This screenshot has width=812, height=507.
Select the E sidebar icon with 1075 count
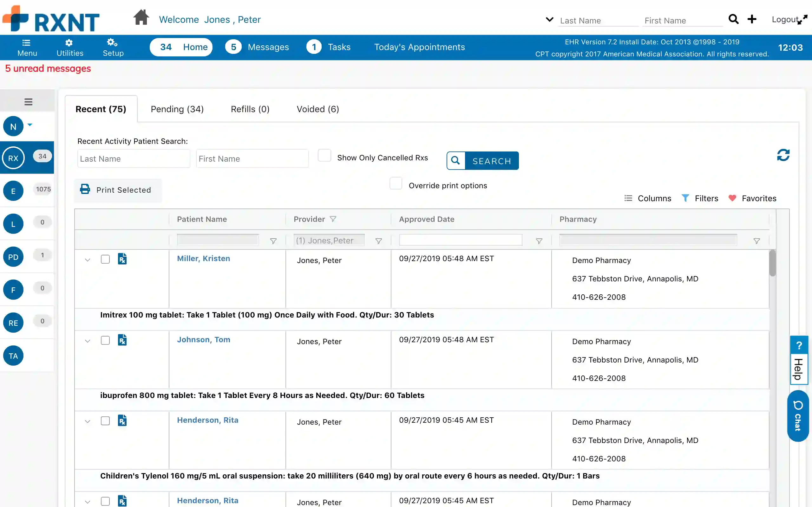point(13,190)
